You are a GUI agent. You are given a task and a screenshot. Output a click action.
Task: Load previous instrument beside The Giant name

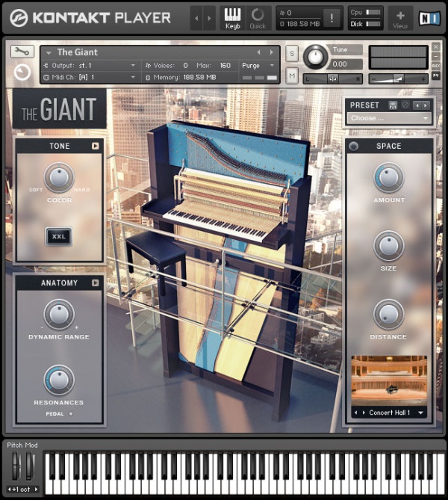(259, 52)
